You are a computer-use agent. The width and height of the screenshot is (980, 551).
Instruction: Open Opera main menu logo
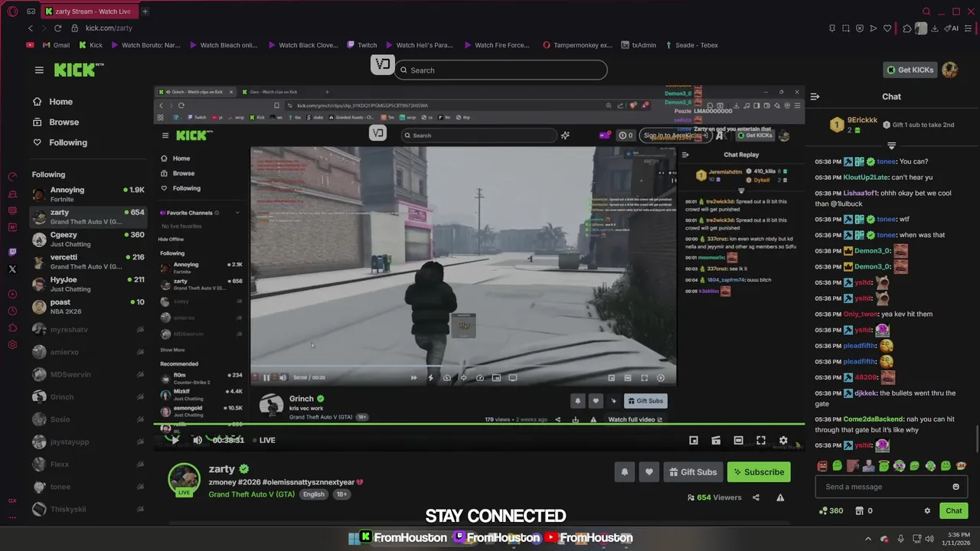[12, 11]
